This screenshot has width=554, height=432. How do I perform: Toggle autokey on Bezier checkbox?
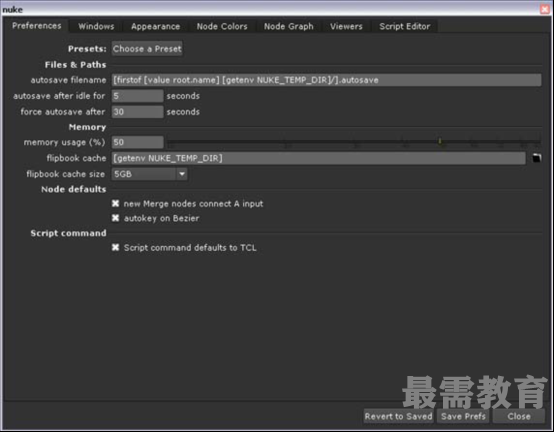pos(116,218)
